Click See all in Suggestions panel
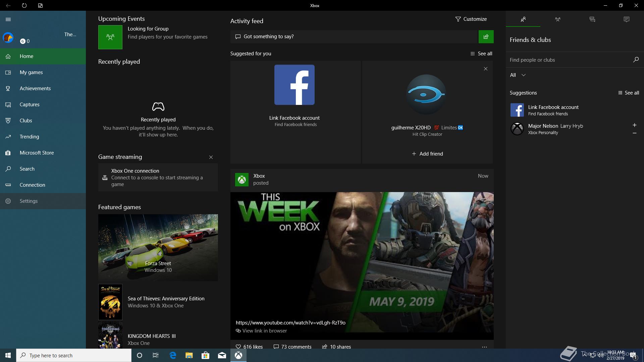The height and width of the screenshot is (362, 644). pyautogui.click(x=629, y=93)
